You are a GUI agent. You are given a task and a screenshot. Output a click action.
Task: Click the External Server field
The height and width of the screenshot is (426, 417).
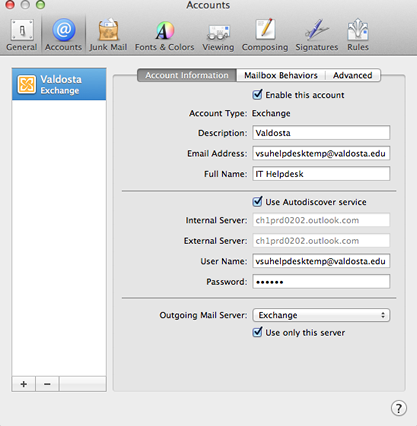pyautogui.click(x=321, y=241)
